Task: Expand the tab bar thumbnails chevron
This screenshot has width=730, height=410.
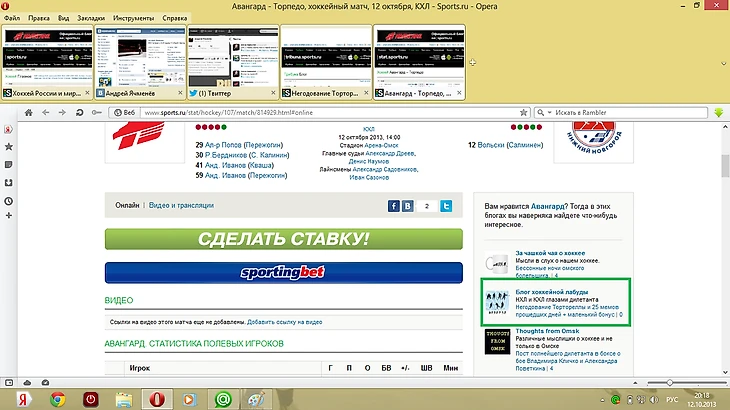Action: [x=723, y=64]
